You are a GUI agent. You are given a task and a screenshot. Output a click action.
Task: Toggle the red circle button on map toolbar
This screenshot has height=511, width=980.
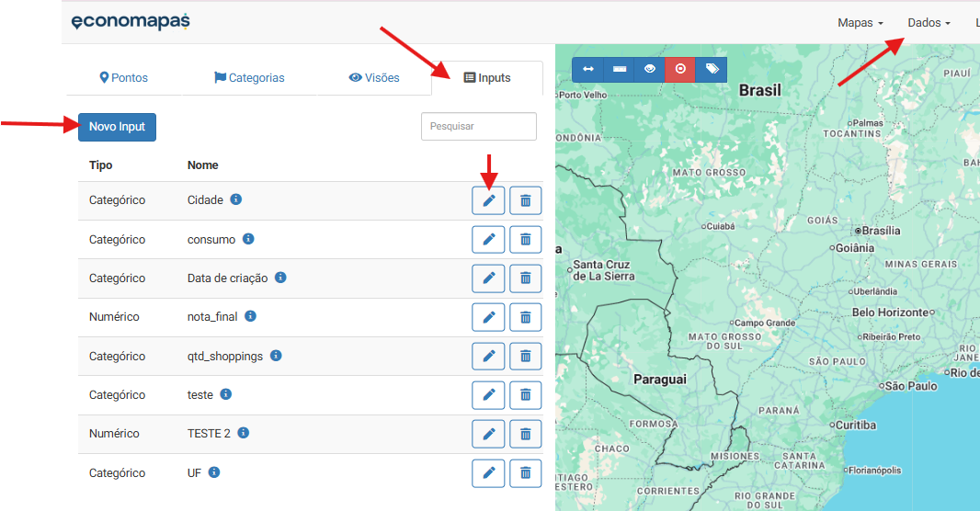[680, 69]
